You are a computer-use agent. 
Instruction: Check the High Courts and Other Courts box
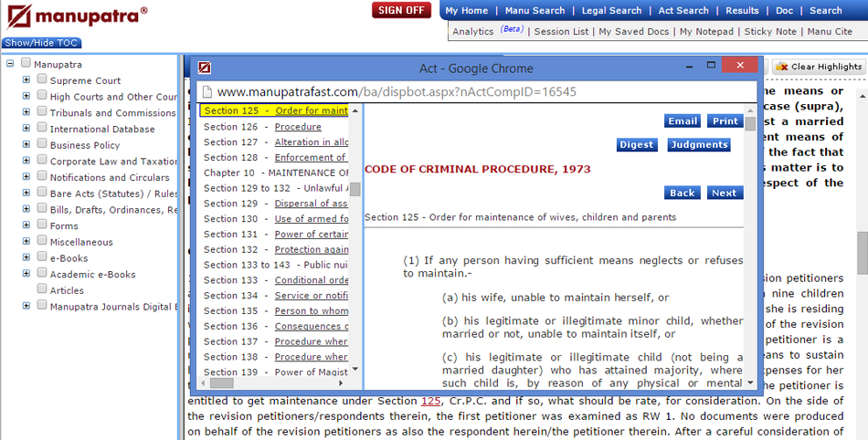click(x=42, y=95)
